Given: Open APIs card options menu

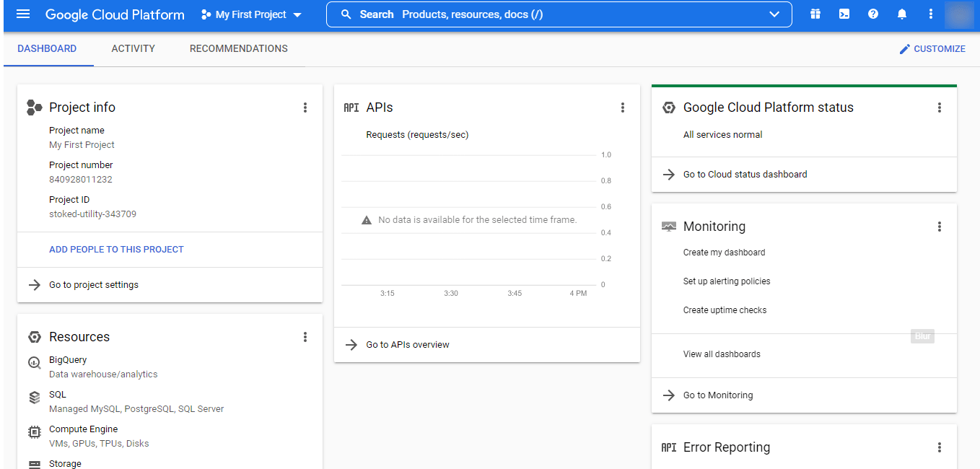Looking at the screenshot, I should tap(623, 108).
